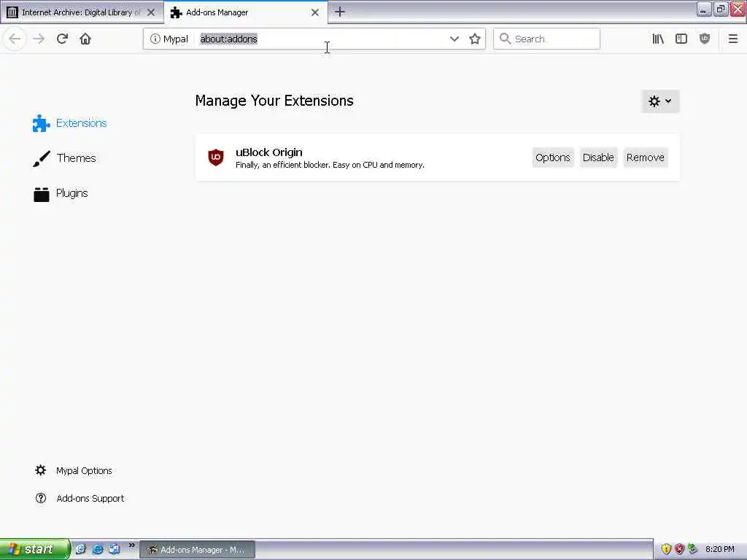The width and height of the screenshot is (747, 560).
Task: Expand the add-on tools gear dropdown
Action: pos(660,101)
